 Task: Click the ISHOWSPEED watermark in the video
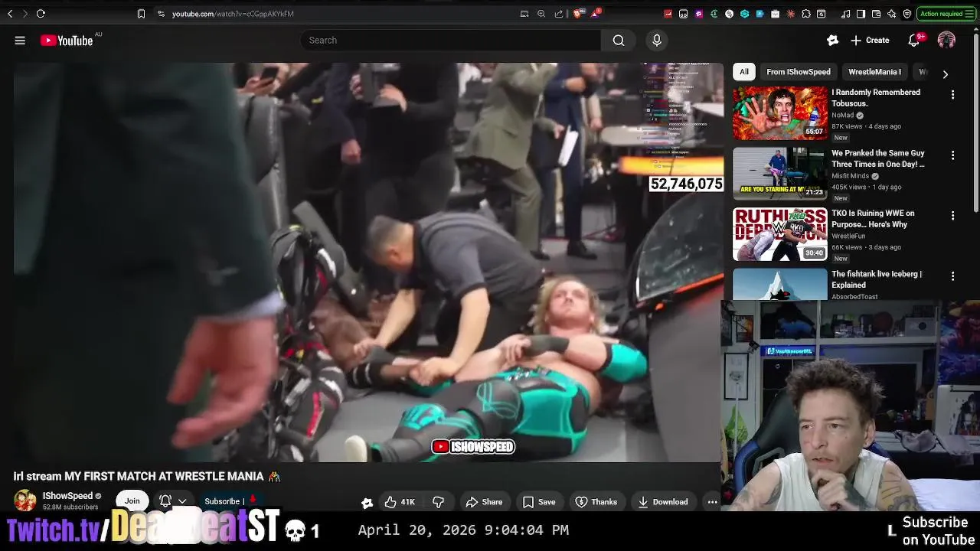click(473, 447)
